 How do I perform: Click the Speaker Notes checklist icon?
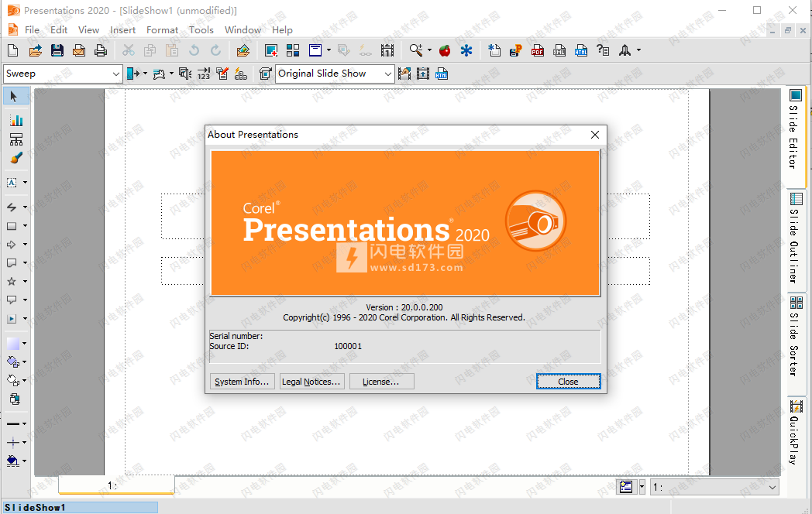(x=222, y=74)
